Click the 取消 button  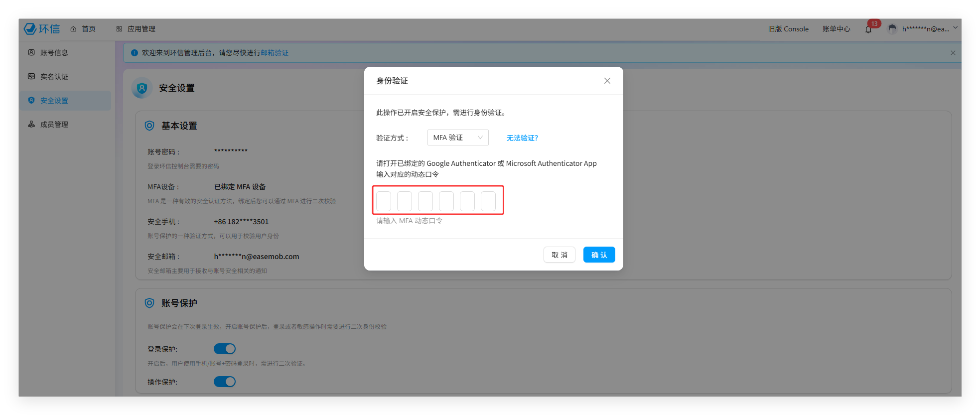(559, 255)
